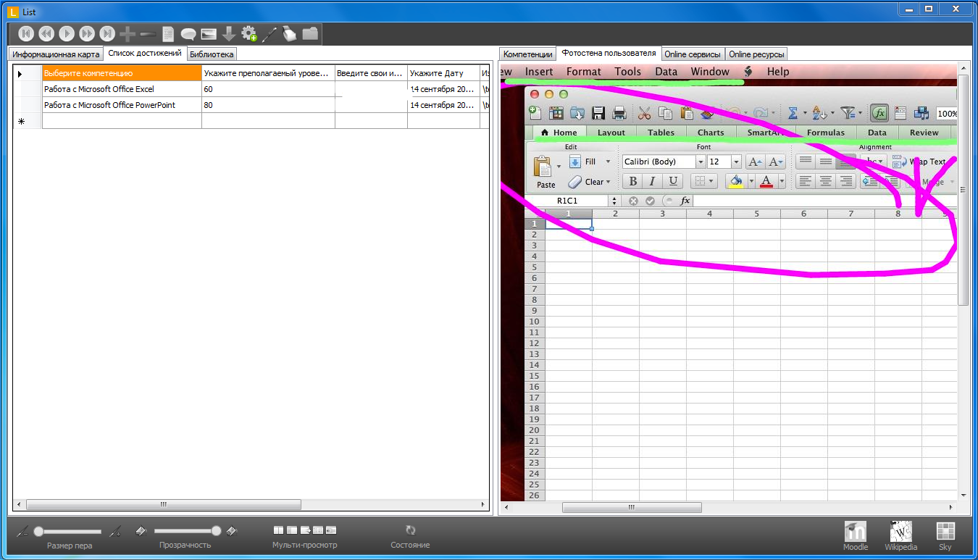Toggle Bold in Excel image
Image resolution: width=978 pixels, height=560 pixels.
tap(633, 182)
